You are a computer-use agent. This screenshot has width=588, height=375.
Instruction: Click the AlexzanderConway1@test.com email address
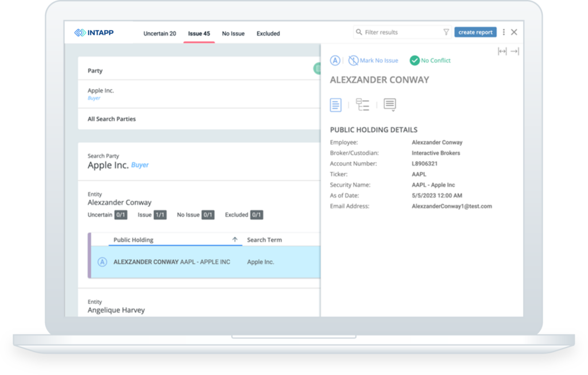point(452,206)
